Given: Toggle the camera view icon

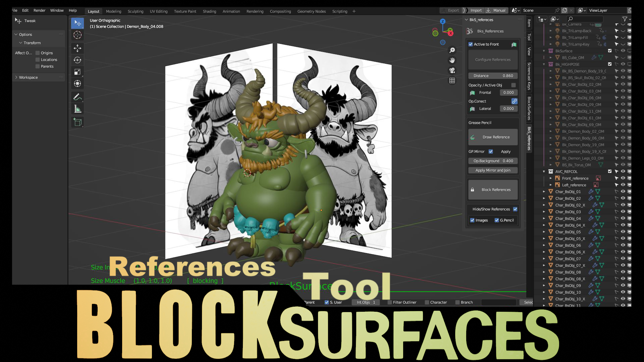Looking at the screenshot, I should (452, 70).
